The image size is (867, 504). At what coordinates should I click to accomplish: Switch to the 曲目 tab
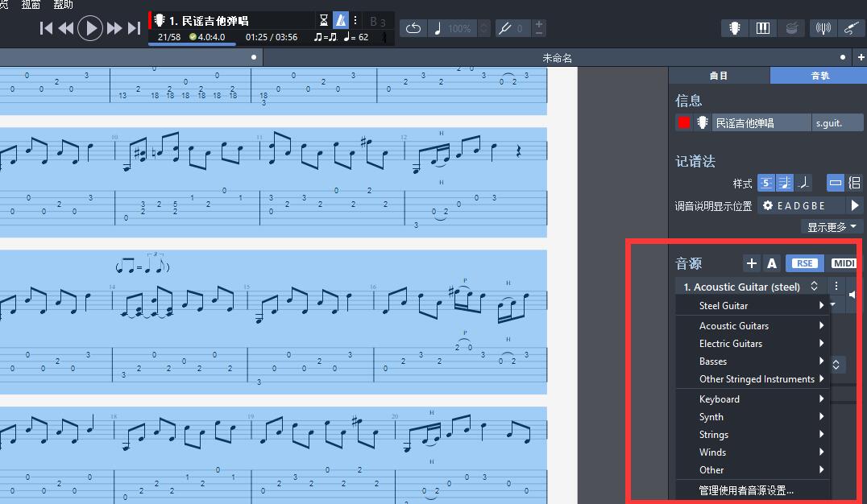pyautogui.click(x=719, y=76)
